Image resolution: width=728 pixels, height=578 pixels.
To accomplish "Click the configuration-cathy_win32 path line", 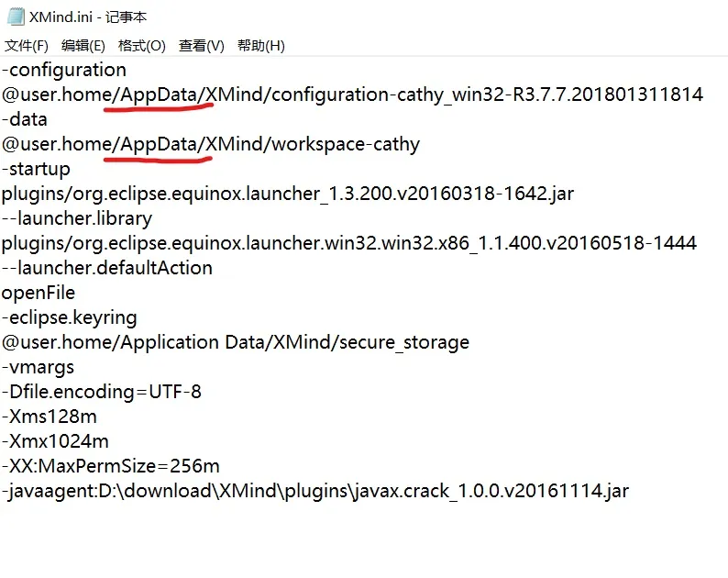I will [352, 94].
